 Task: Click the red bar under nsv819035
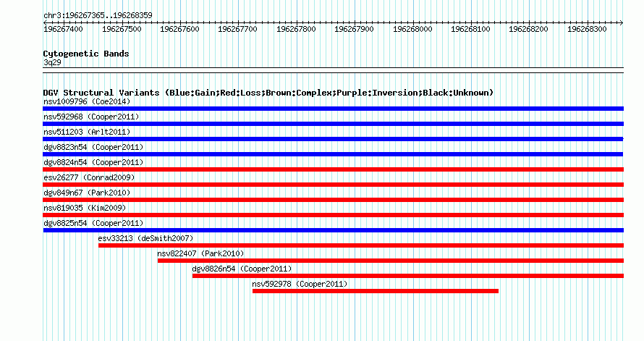pos(333,215)
